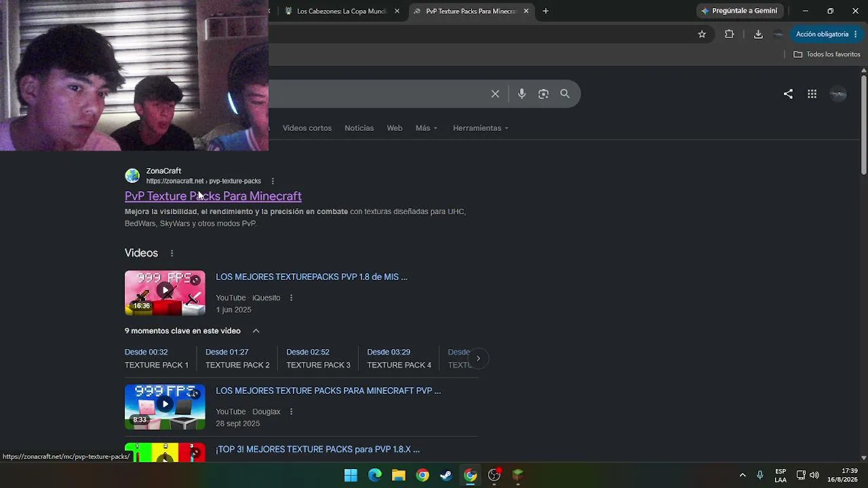Open the Videos section options dots
Screen dimensions: 868x488
172,253
